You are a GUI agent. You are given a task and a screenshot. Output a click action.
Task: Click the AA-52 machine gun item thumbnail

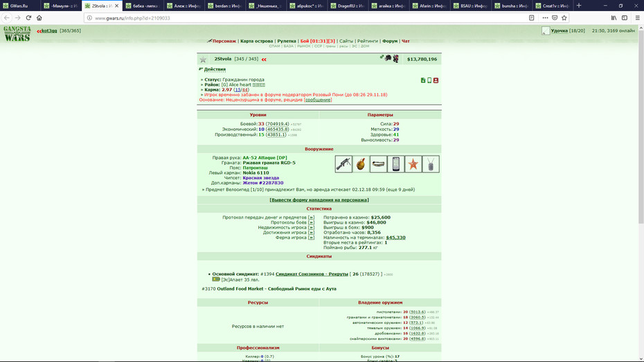click(x=343, y=164)
